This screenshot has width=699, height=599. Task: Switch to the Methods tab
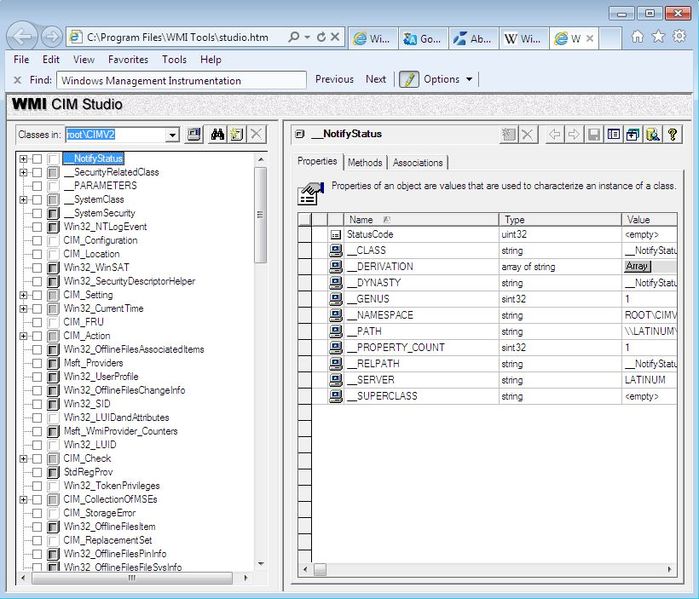click(x=365, y=163)
